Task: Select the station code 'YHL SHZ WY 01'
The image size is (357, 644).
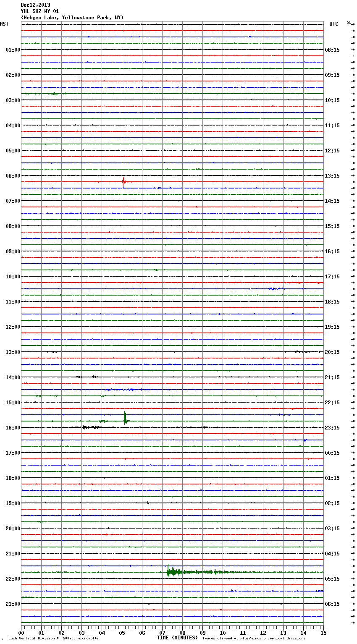Action: pyautogui.click(x=40, y=11)
